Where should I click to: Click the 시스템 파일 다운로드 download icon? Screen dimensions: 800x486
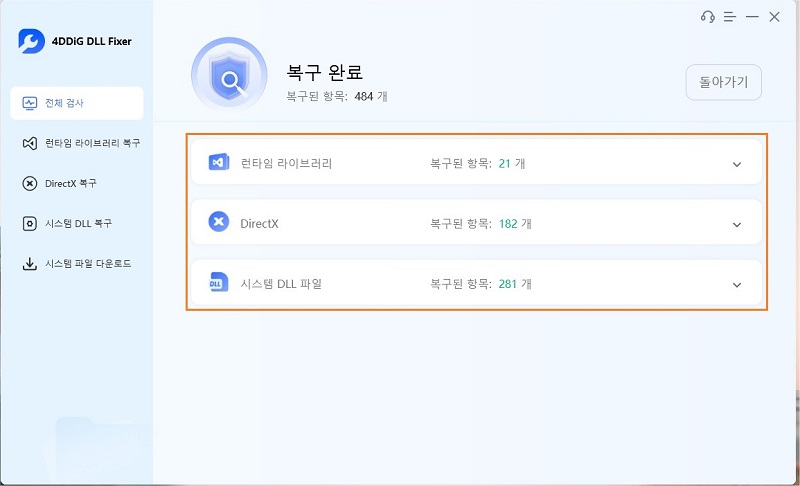pos(30,264)
